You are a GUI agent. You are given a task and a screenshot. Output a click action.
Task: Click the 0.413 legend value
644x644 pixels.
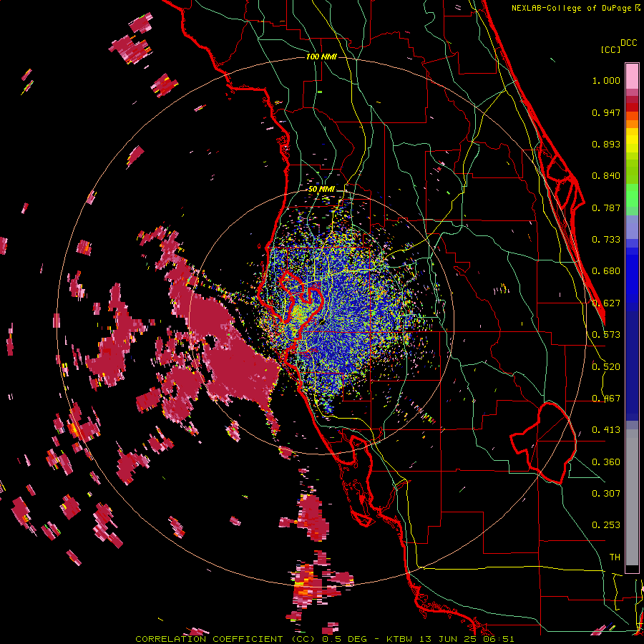(x=606, y=430)
